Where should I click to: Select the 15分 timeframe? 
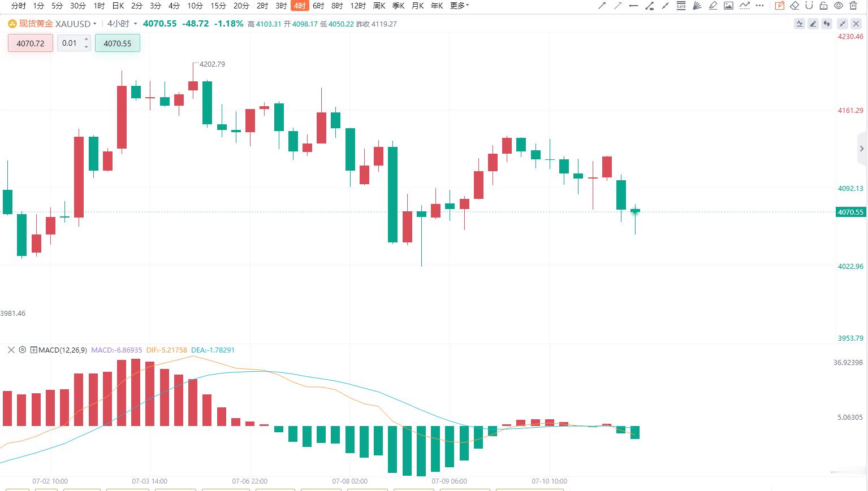click(218, 6)
